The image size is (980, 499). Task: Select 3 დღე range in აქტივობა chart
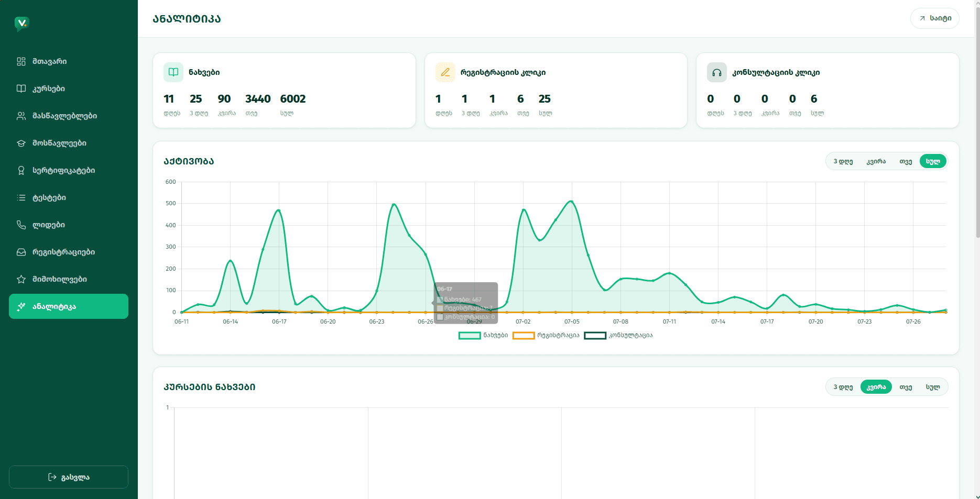(x=843, y=161)
